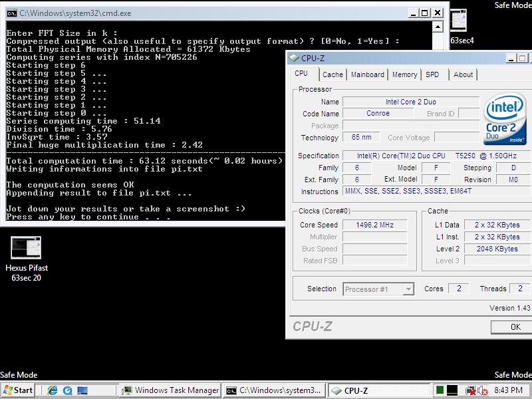The image size is (532, 399).
Task: Click the blue Q quick launch icon
Action: click(68, 390)
